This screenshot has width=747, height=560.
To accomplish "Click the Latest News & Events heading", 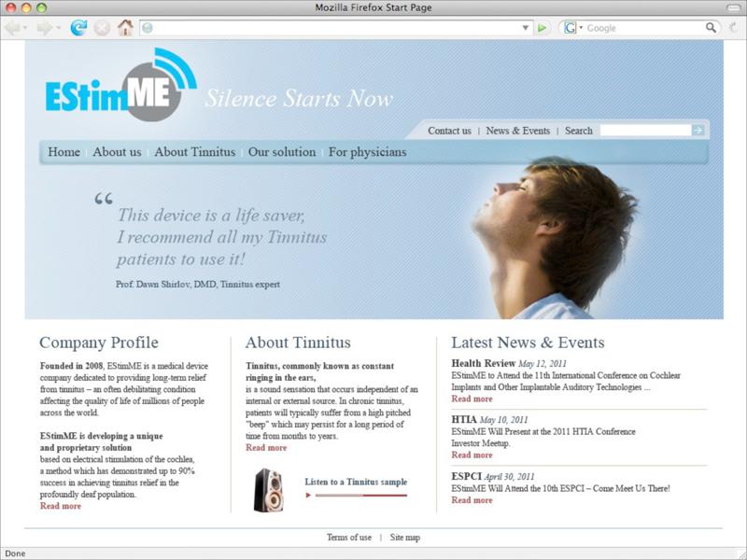I will point(528,343).
